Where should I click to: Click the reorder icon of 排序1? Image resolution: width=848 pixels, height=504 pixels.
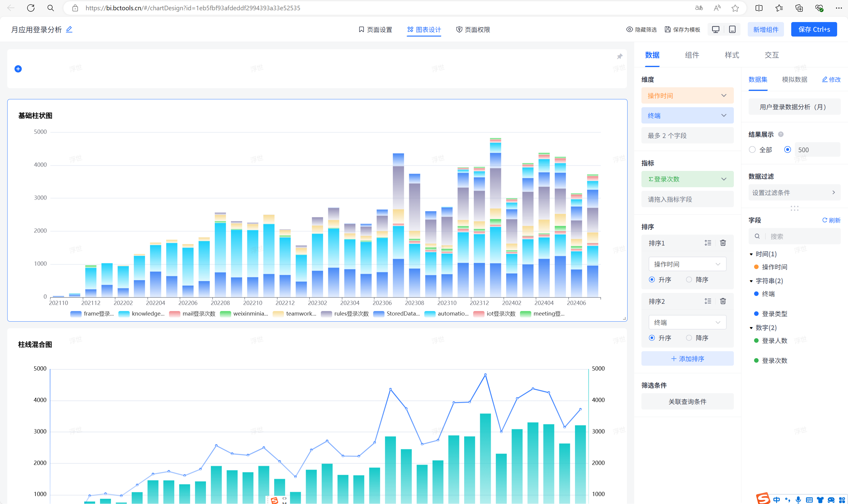707,243
